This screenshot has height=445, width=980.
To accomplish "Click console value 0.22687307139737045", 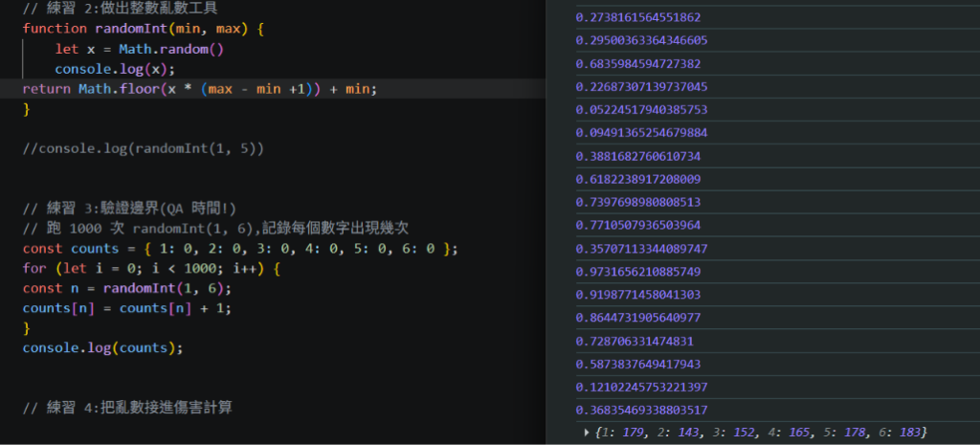I will coord(641,86).
